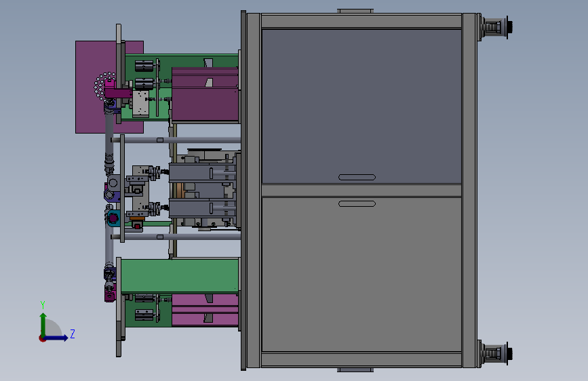Select the dark purple block in upper assembly
This screenshot has width=588, height=381.
205,94
